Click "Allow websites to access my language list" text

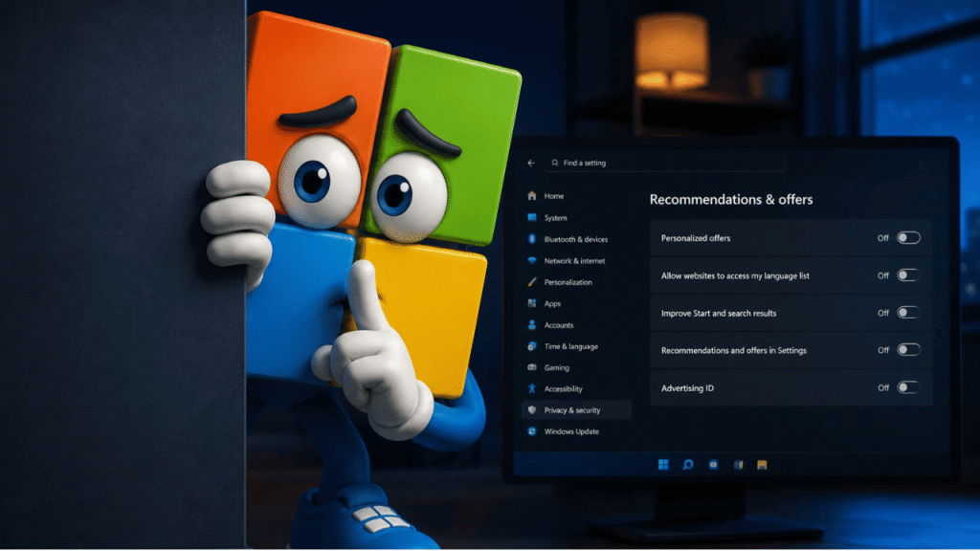click(735, 275)
